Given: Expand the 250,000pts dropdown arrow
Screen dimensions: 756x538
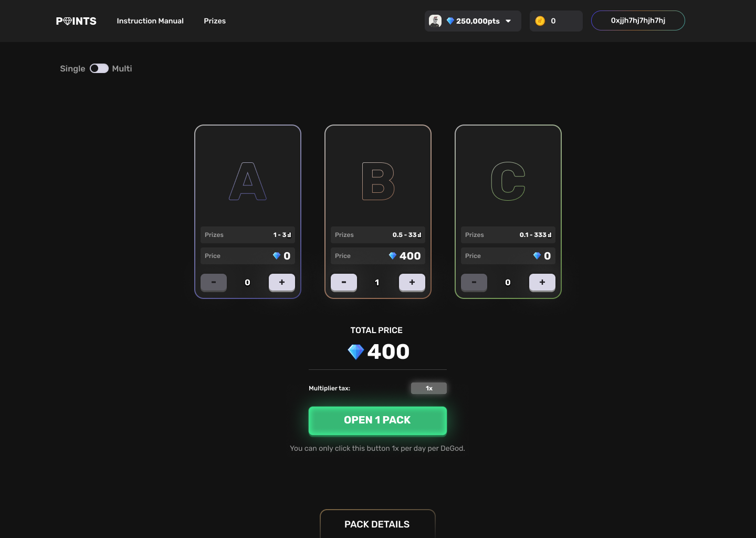Looking at the screenshot, I should 508,21.
